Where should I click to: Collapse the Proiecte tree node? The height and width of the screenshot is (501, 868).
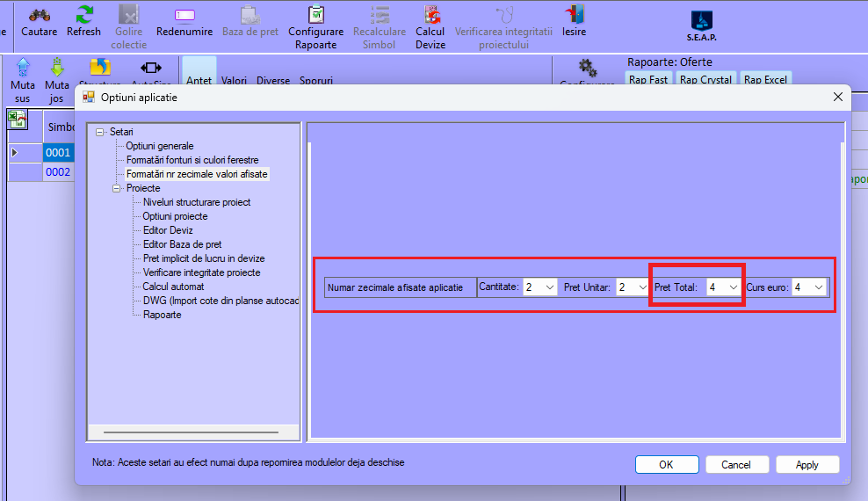117,188
